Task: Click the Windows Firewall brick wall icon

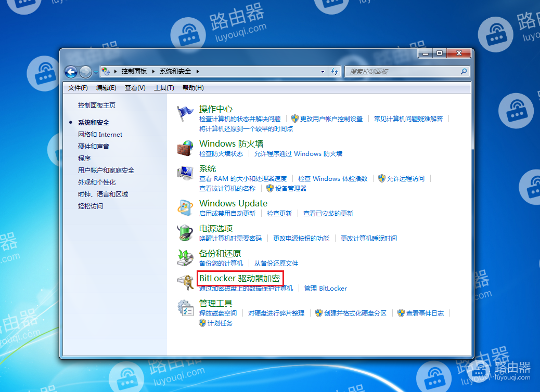Action: pyautogui.click(x=185, y=148)
